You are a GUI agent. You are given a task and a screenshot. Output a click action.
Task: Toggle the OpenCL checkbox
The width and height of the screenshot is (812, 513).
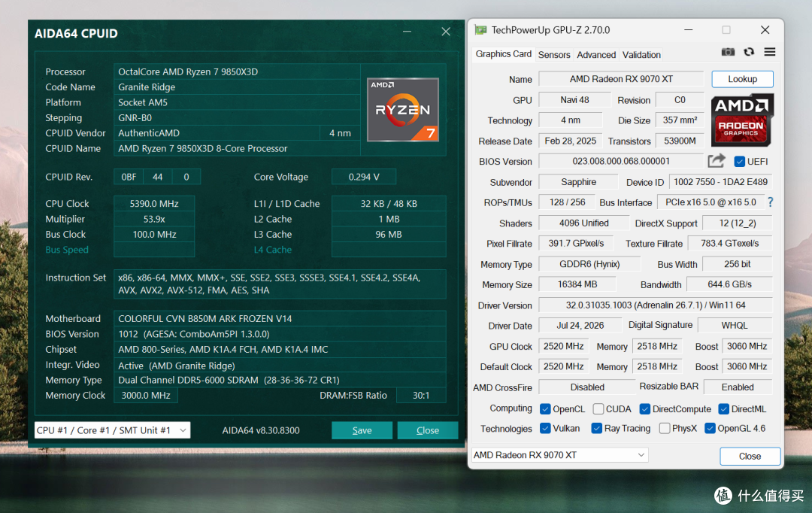tap(545, 409)
